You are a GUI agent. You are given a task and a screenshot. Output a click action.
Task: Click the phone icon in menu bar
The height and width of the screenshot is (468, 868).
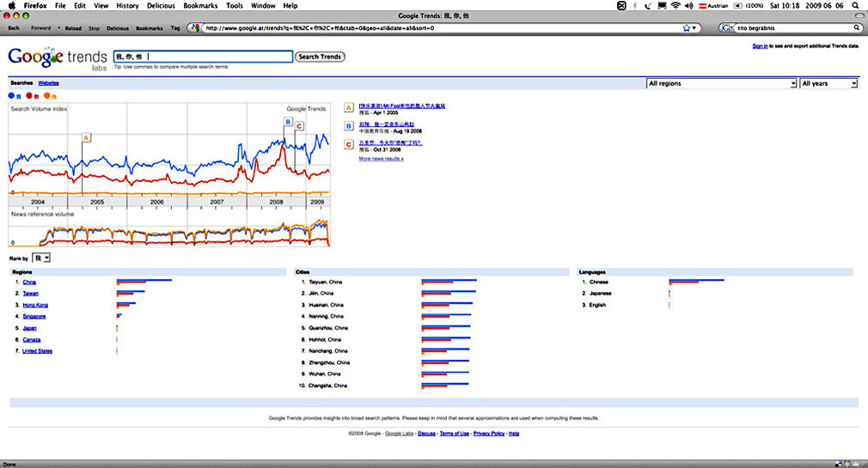[x=648, y=5]
